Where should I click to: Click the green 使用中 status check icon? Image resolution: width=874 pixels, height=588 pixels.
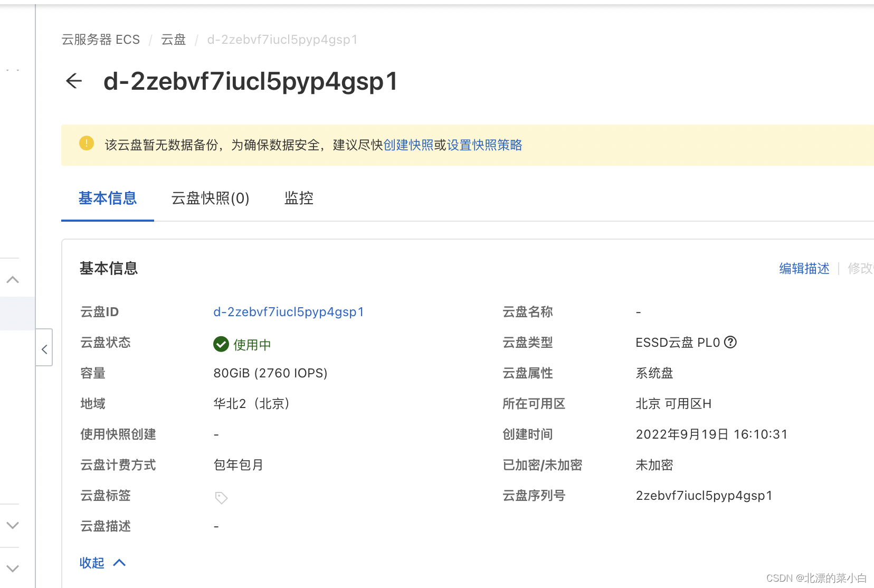tap(221, 344)
